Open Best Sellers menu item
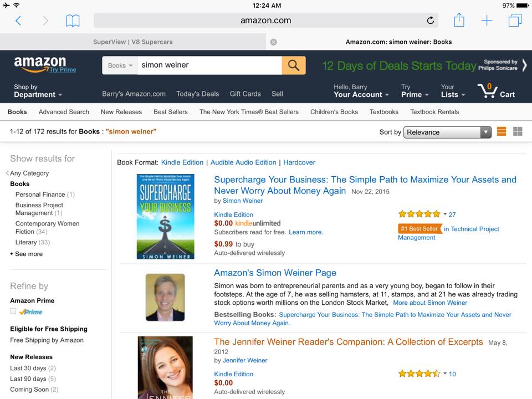The width and height of the screenshot is (532, 399). point(170,112)
